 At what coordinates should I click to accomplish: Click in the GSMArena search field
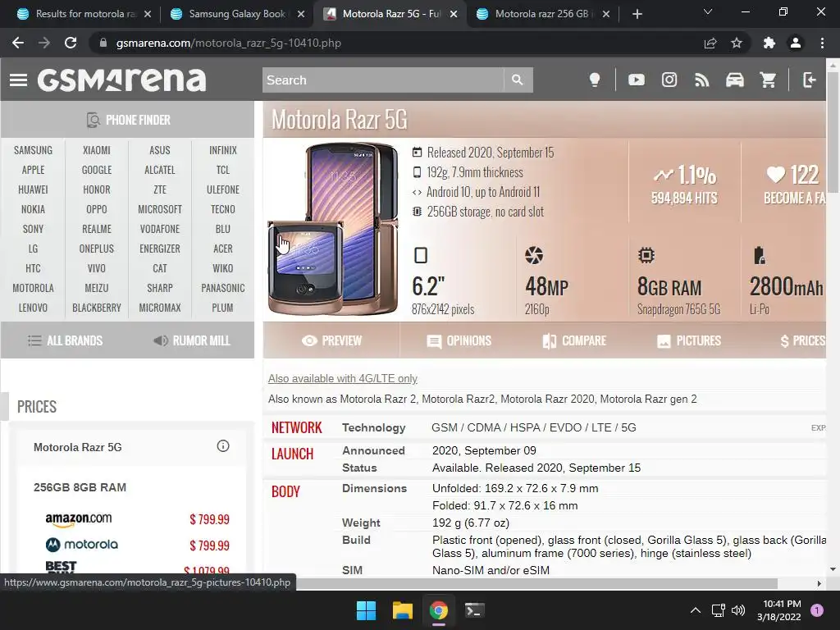pyautogui.click(x=383, y=80)
